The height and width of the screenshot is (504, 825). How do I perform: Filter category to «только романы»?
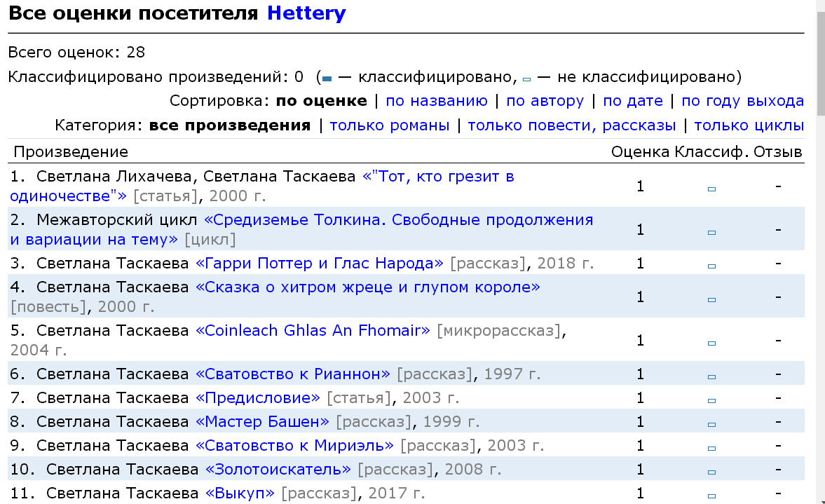[x=389, y=125]
